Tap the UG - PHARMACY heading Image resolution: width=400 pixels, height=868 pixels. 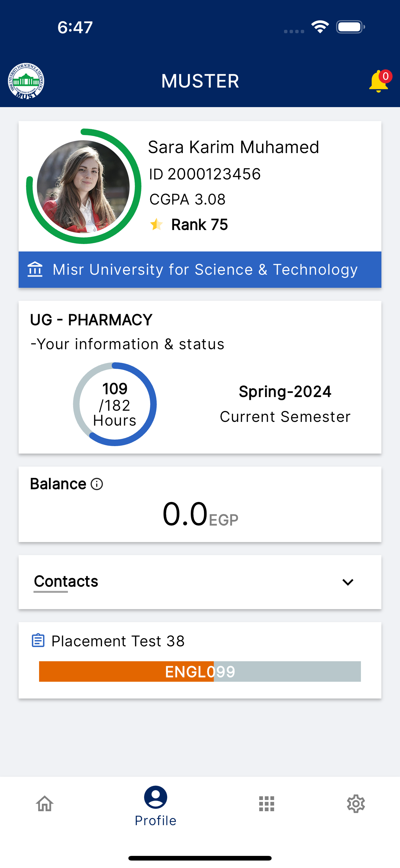click(x=91, y=320)
